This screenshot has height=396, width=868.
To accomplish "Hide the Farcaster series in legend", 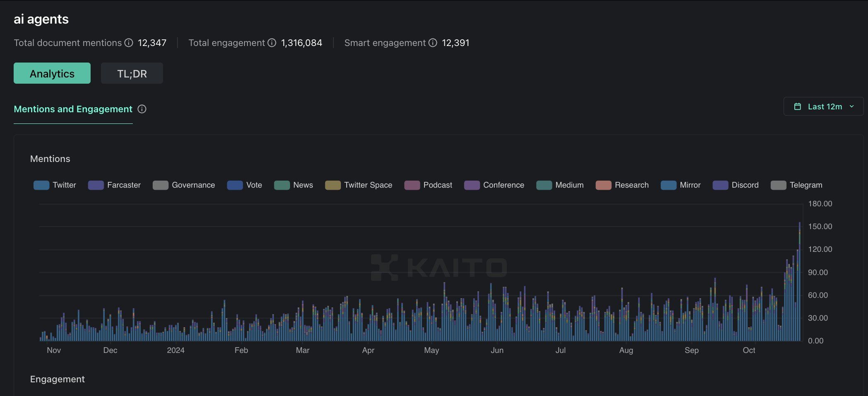I will click(115, 185).
